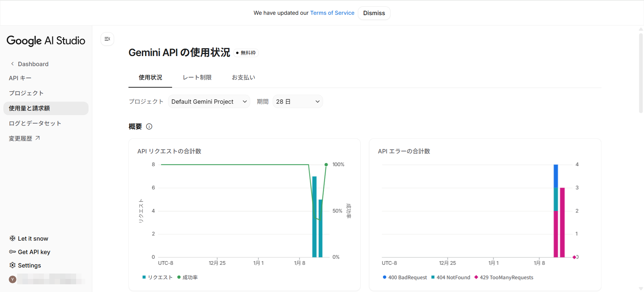This screenshot has width=644, height=292.
Task: Click the Get API key icon
Action: click(12, 252)
